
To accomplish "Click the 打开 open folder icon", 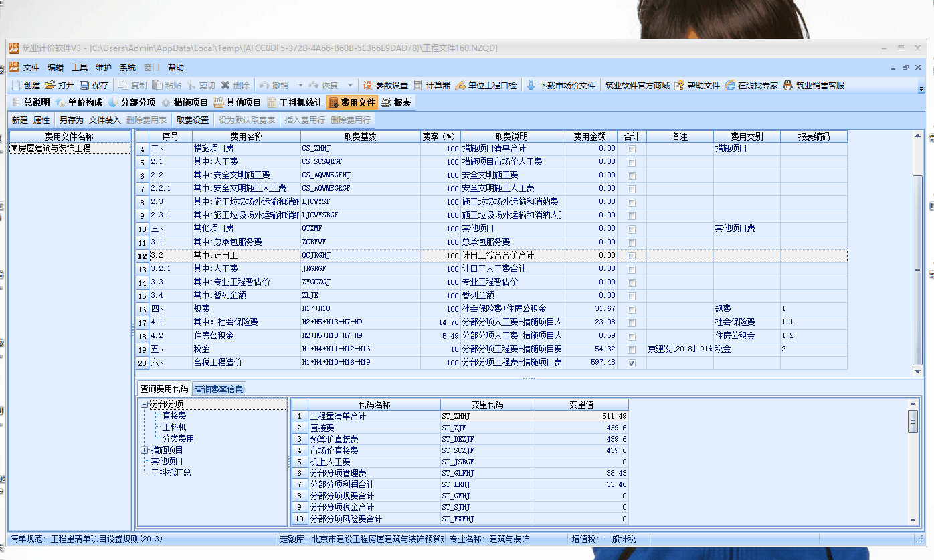I will (x=50, y=86).
